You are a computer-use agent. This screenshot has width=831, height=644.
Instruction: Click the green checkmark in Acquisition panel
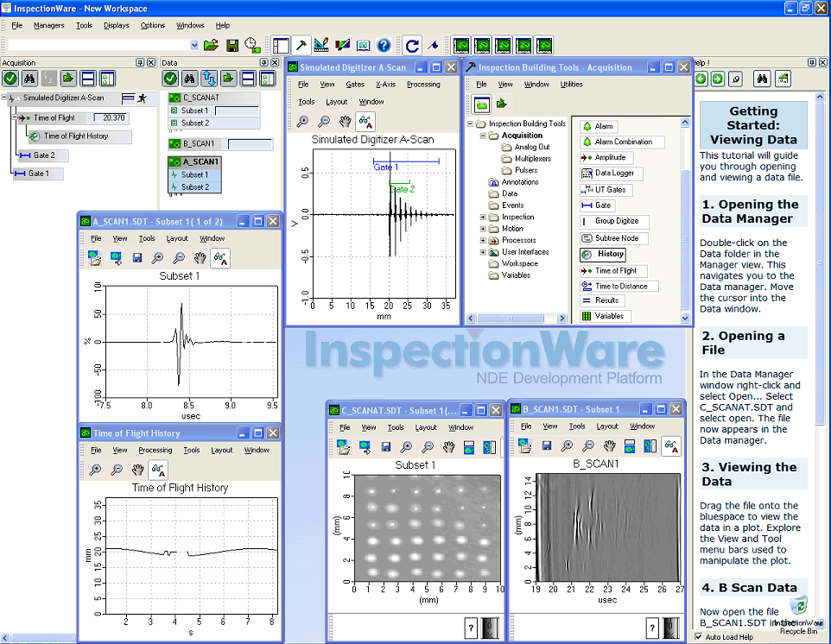[10, 79]
